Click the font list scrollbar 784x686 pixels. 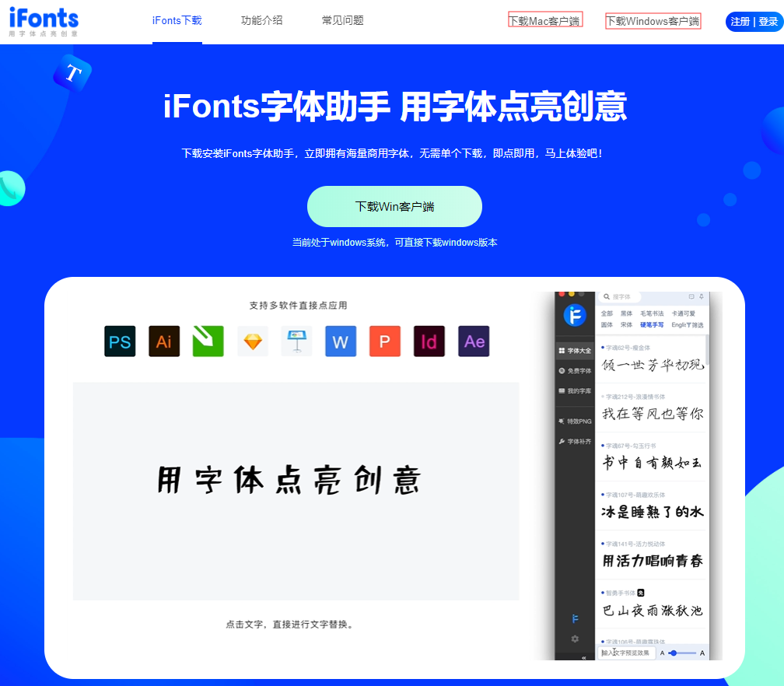click(x=707, y=350)
